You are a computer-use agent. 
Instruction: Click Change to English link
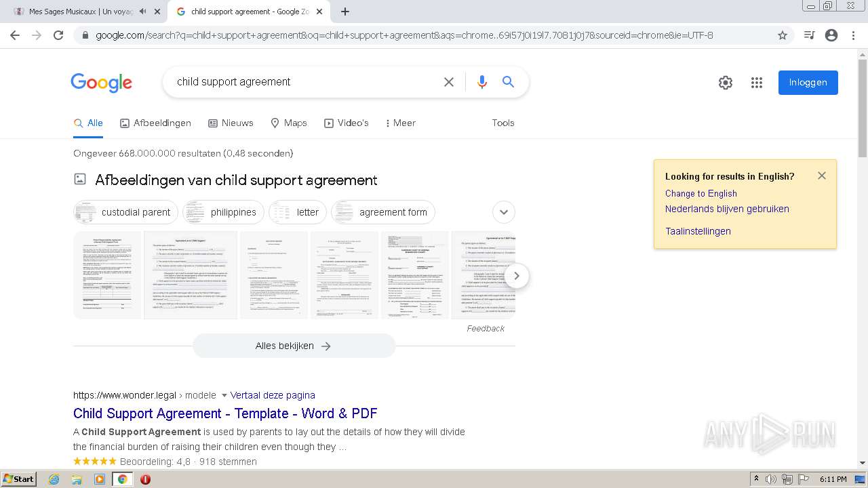(701, 193)
